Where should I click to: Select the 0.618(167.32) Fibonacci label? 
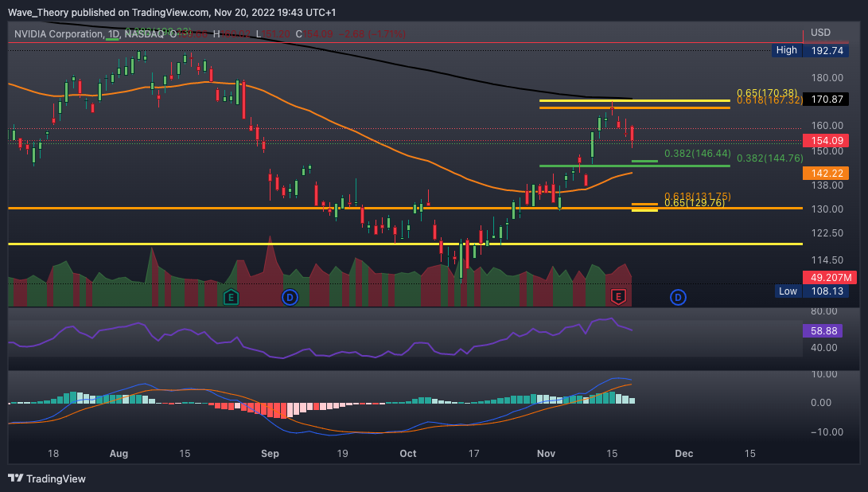(769, 100)
